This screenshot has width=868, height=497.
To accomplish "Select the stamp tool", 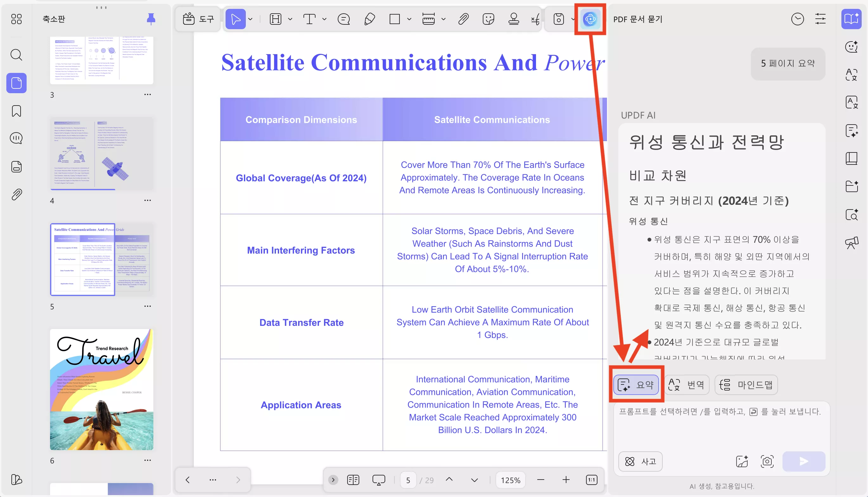I will tap(513, 19).
